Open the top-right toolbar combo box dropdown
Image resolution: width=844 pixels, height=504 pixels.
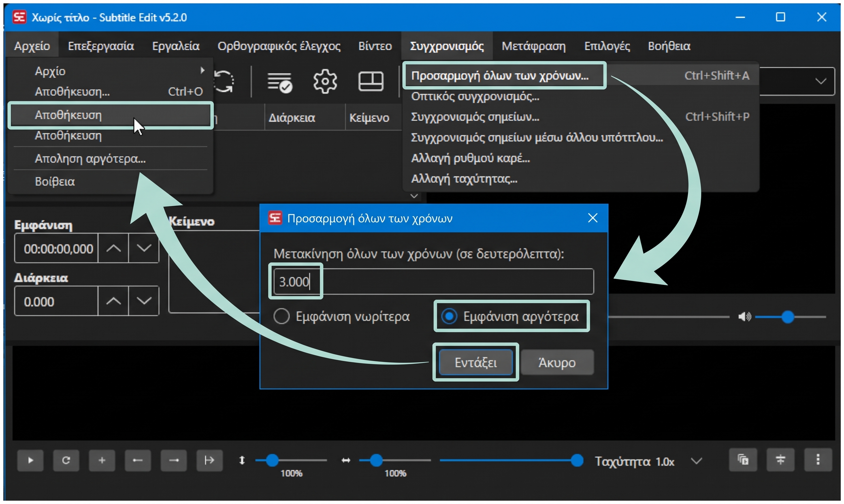[821, 81]
